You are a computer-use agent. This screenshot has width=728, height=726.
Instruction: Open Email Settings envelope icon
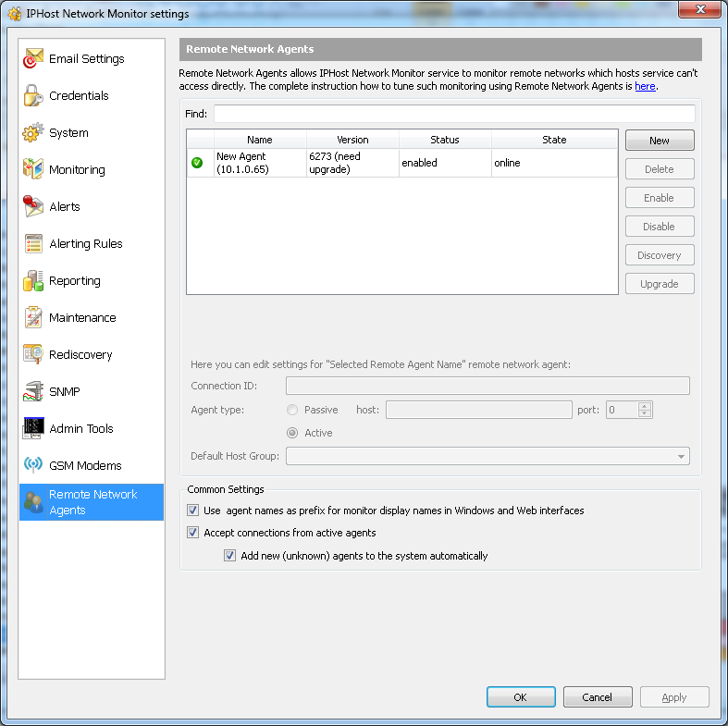click(x=33, y=59)
